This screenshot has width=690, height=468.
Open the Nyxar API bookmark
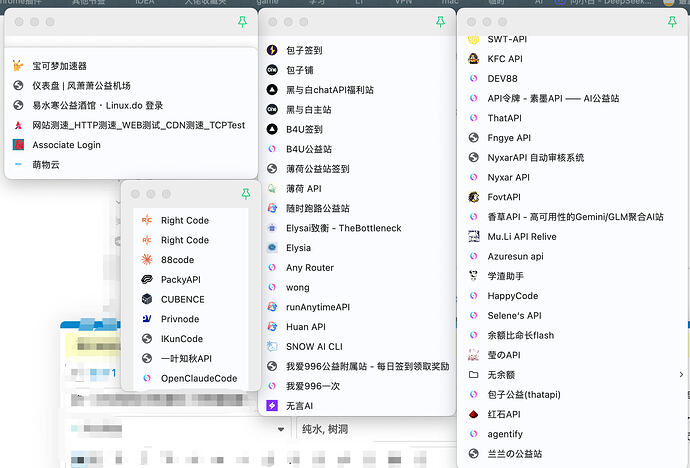click(508, 177)
